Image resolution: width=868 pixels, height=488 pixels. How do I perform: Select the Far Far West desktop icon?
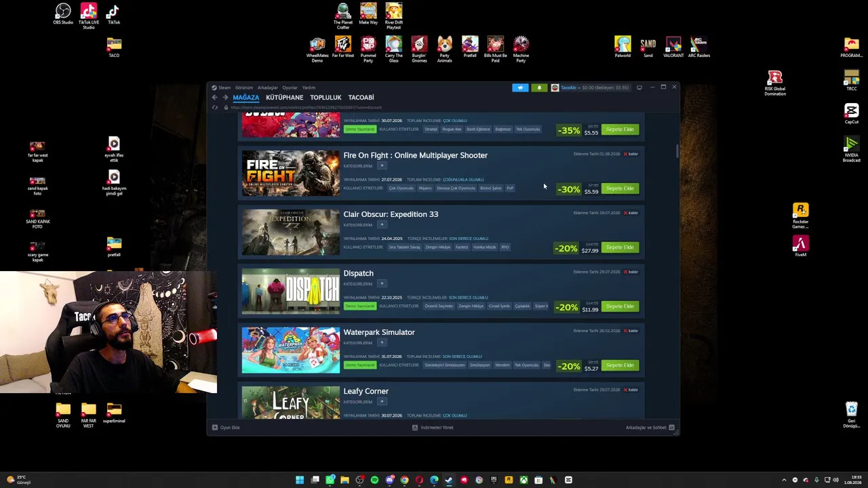tap(343, 47)
